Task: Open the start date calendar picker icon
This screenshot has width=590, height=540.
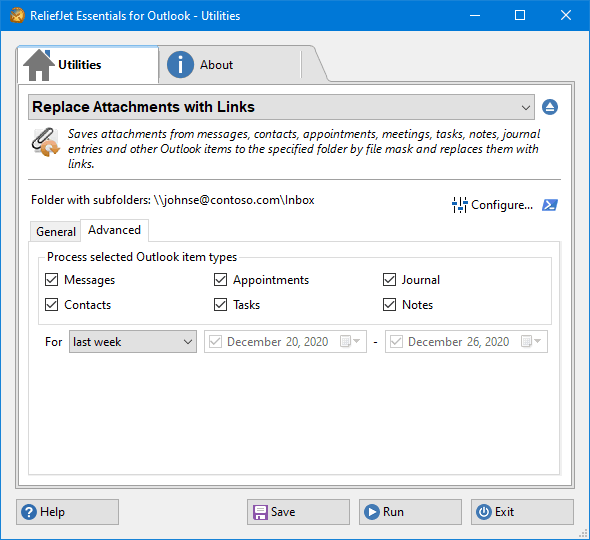Action: (x=350, y=341)
